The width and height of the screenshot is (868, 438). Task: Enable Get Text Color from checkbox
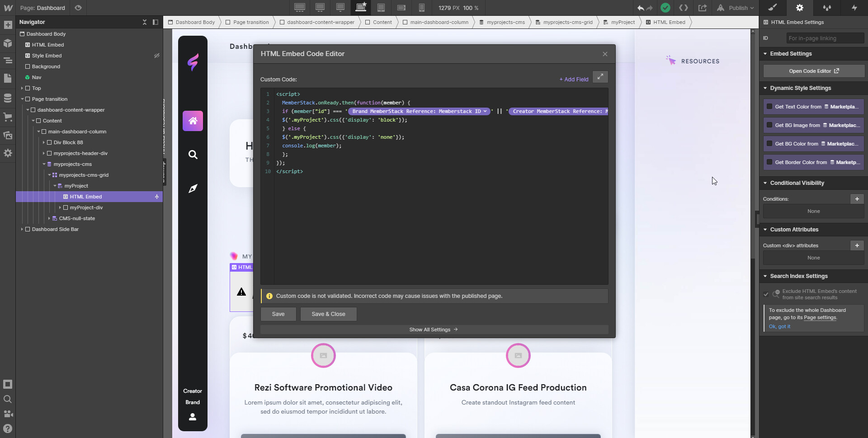(769, 107)
